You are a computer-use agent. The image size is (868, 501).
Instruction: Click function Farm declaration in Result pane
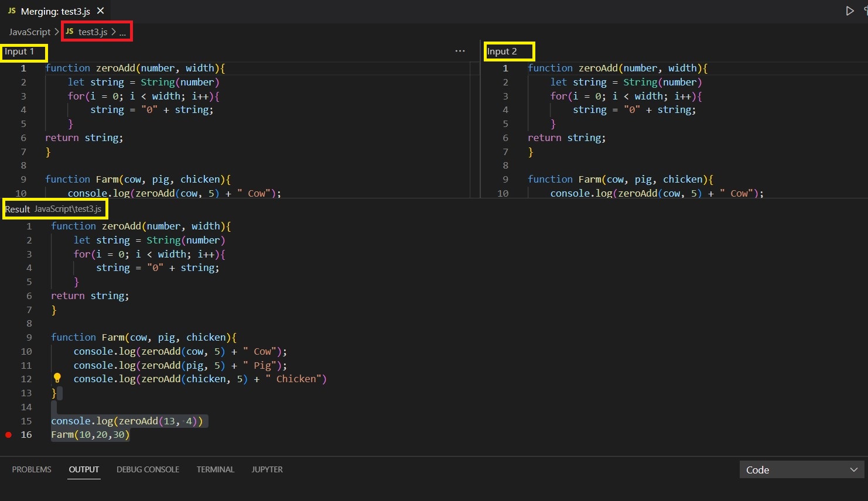pyautogui.click(x=144, y=337)
